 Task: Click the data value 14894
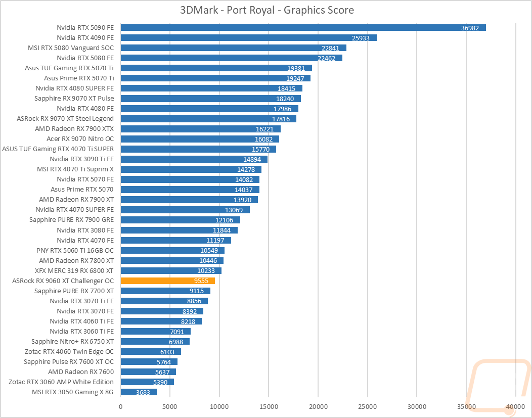[x=252, y=160]
